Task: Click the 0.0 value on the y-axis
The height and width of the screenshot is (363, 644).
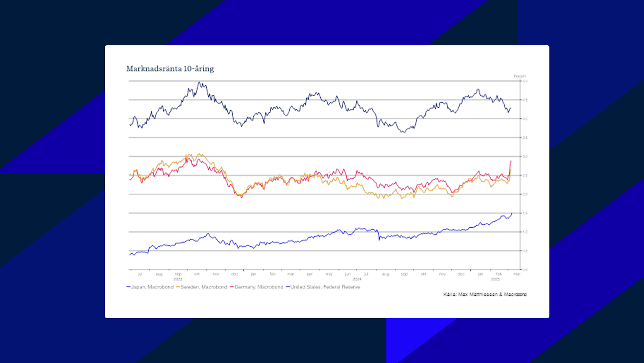Action: tap(525, 270)
